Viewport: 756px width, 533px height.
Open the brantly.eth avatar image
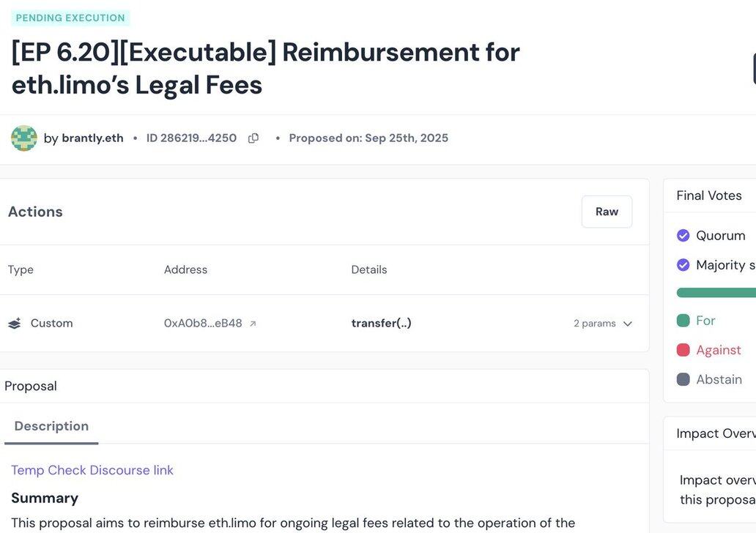[x=24, y=138]
